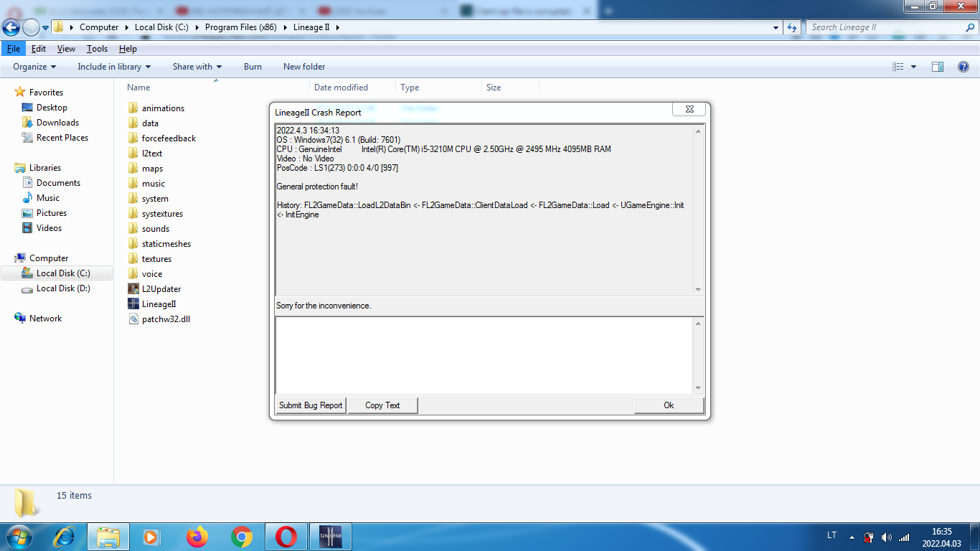The width and height of the screenshot is (980, 551).
Task: Toggle the preview pane icon
Action: [937, 67]
